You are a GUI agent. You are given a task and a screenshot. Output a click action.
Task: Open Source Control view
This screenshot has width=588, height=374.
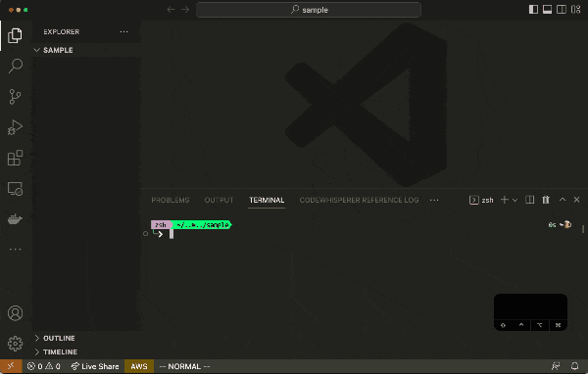15,97
